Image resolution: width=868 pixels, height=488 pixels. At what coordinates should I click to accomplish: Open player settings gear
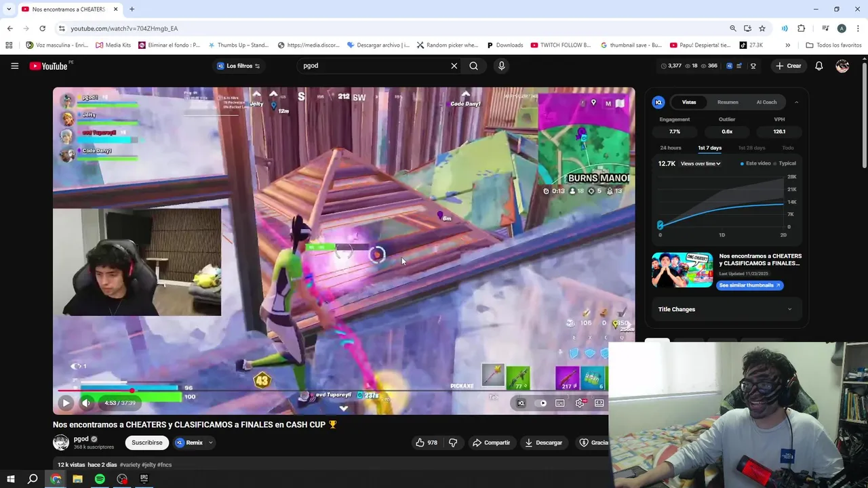[580, 403]
